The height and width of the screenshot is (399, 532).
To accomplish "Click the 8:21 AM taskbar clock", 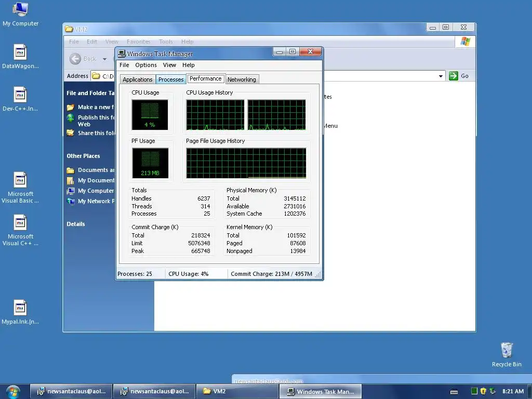I will (513, 391).
